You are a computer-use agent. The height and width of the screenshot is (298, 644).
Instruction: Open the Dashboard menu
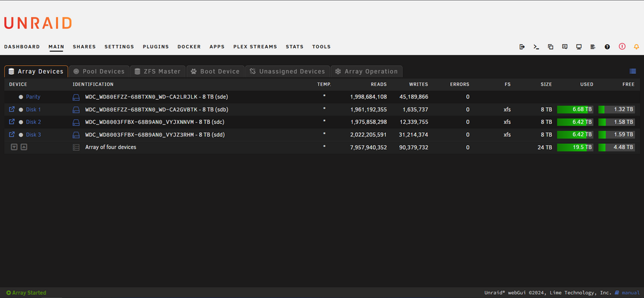pos(22,47)
